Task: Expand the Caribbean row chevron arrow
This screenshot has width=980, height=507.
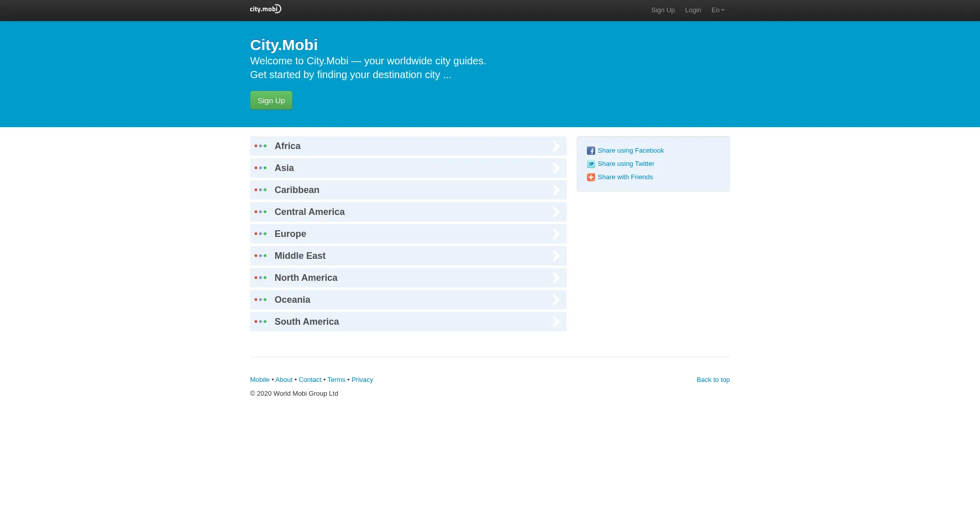Action: (556, 190)
